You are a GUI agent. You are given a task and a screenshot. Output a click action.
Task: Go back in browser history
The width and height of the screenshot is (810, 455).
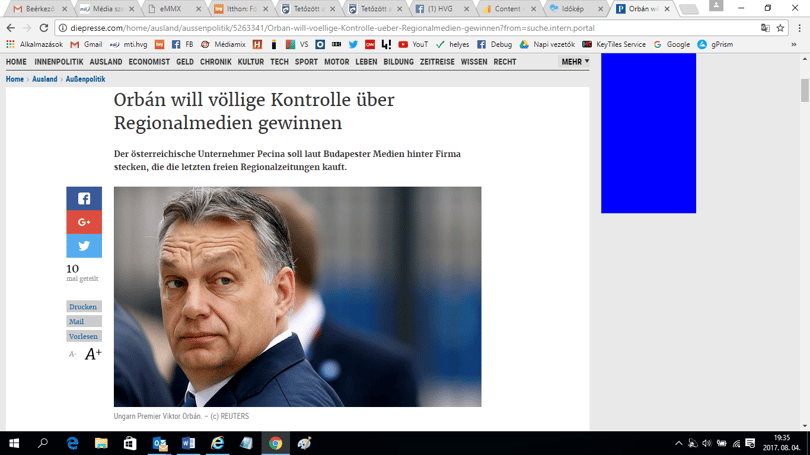tap(11, 28)
